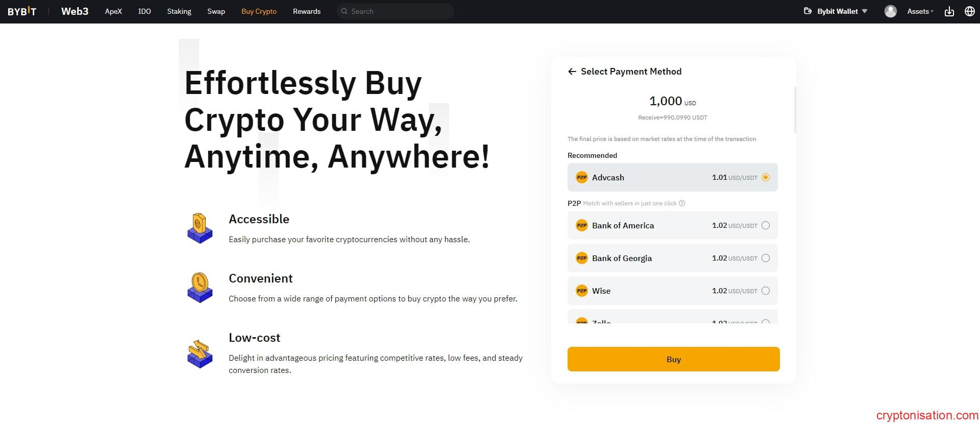Click the payment method list scrollbar
Image resolution: width=980 pixels, height=423 pixels.
point(795,110)
